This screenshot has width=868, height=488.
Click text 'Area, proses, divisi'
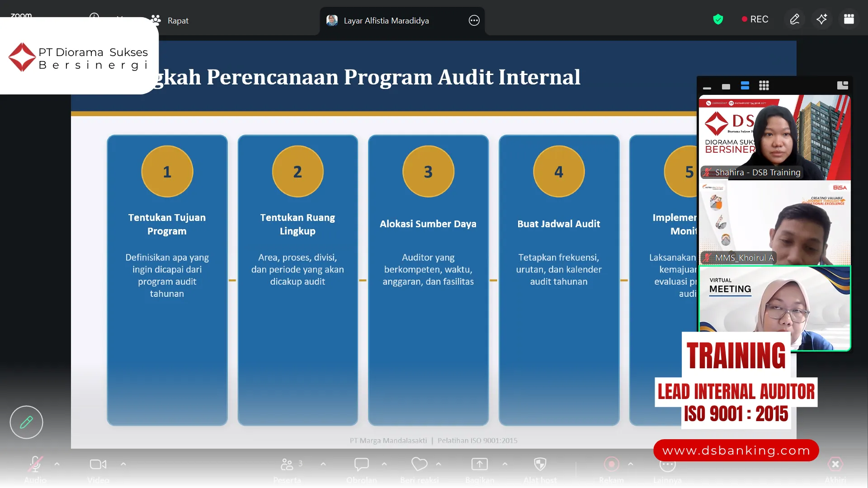pyautogui.click(x=297, y=258)
